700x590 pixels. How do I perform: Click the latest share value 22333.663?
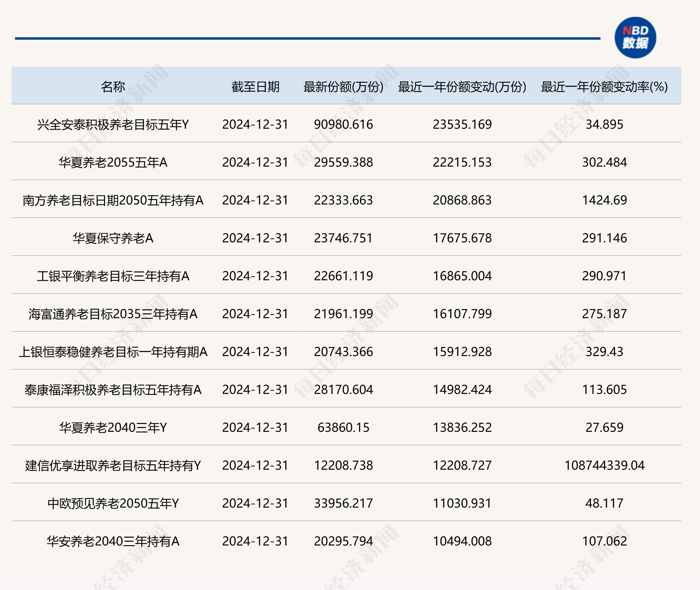pos(343,200)
